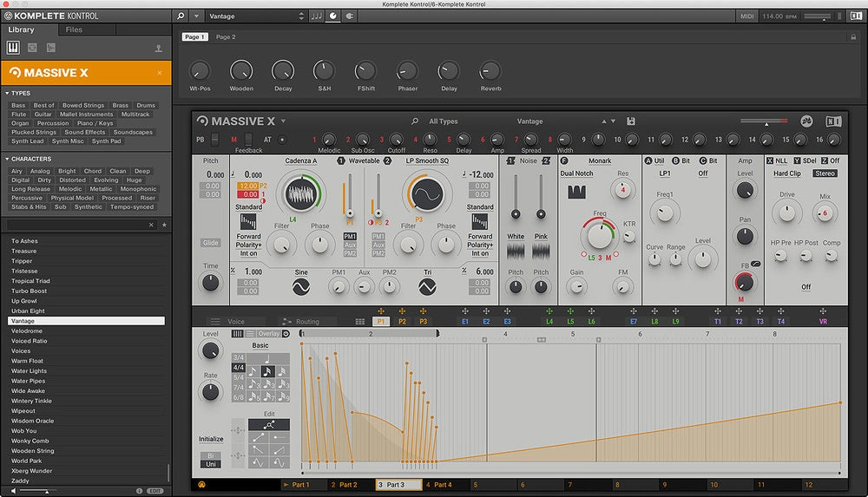Click the round Massive X logo icon at top right

coord(806,121)
